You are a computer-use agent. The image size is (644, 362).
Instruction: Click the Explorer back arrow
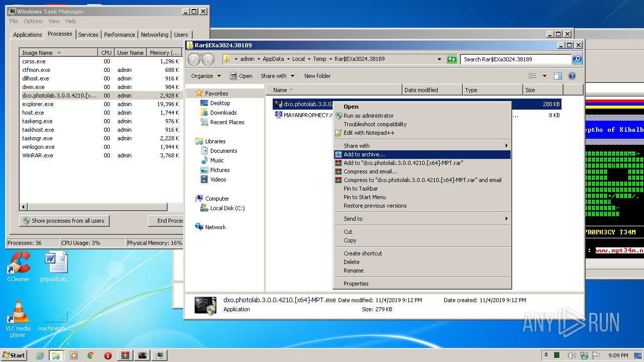(x=194, y=59)
